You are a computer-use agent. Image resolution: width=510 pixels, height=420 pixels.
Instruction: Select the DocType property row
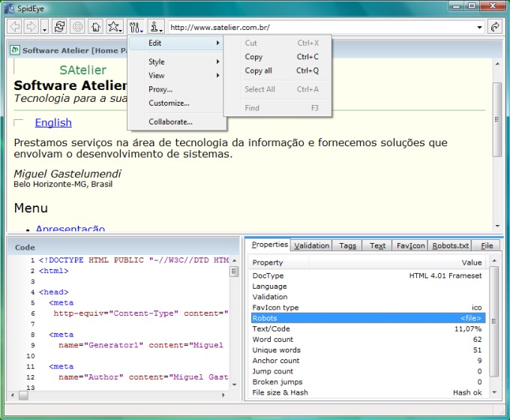(x=368, y=275)
